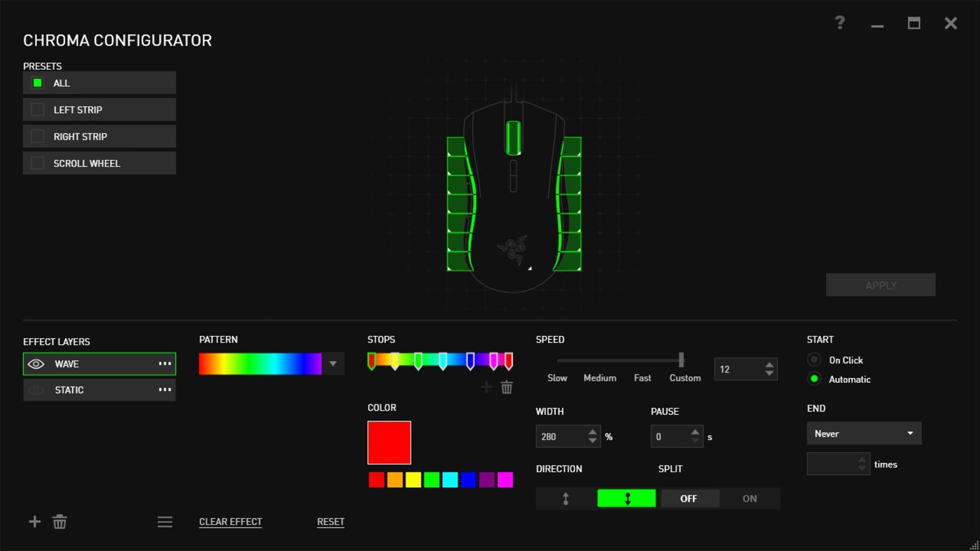Choose the Custom speed label
Viewport: 980px width, 551px height.
point(685,378)
